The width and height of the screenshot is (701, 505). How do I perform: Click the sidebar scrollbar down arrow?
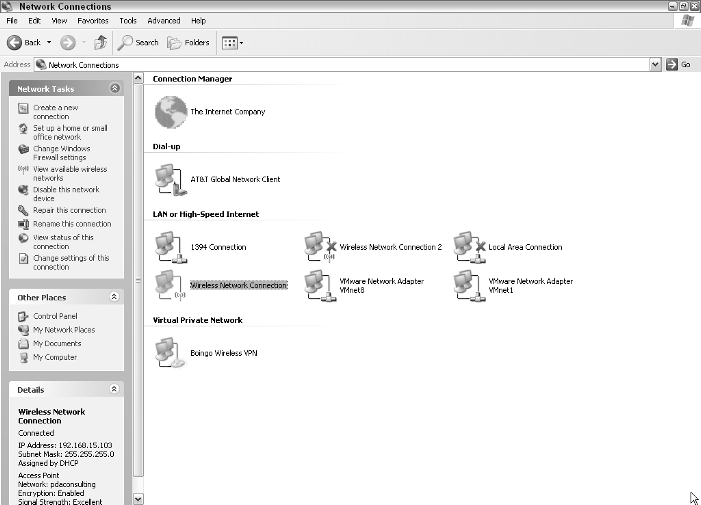click(138, 499)
